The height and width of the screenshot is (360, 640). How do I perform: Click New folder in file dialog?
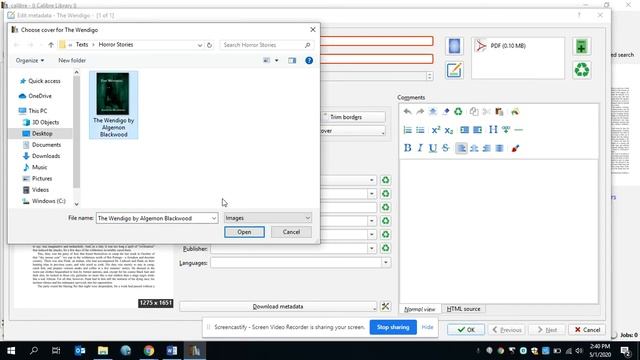click(72, 60)
